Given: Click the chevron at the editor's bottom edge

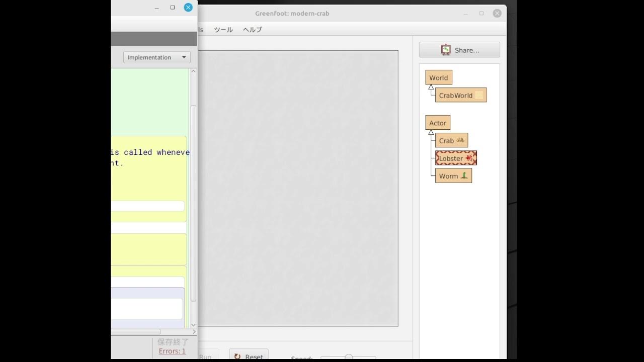Looking at the screenshot, I should [194, 331].
